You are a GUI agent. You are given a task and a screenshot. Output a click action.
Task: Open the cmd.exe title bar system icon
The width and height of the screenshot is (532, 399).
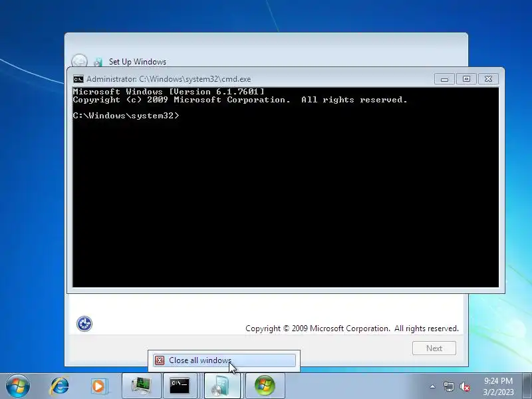tap(78, 79)
